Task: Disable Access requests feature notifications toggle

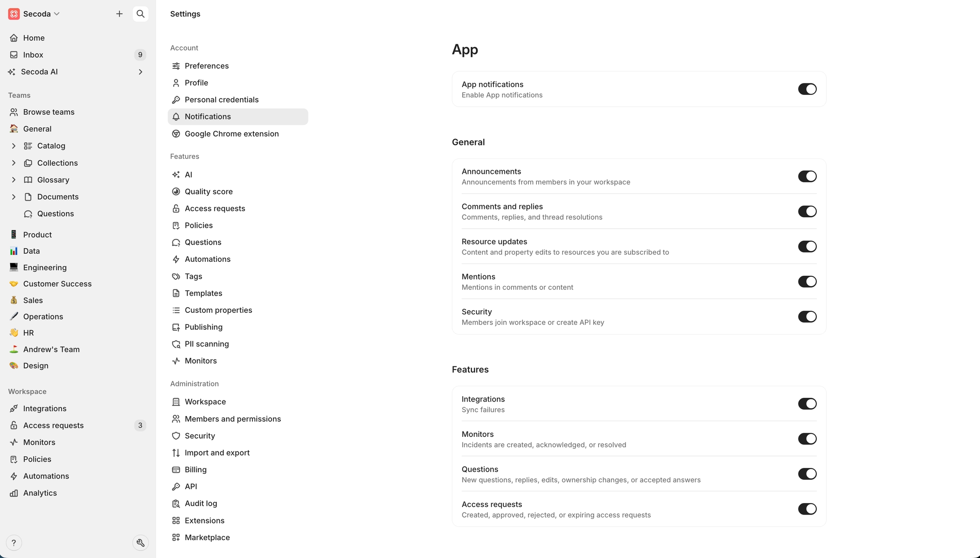Action: (807, 509)
